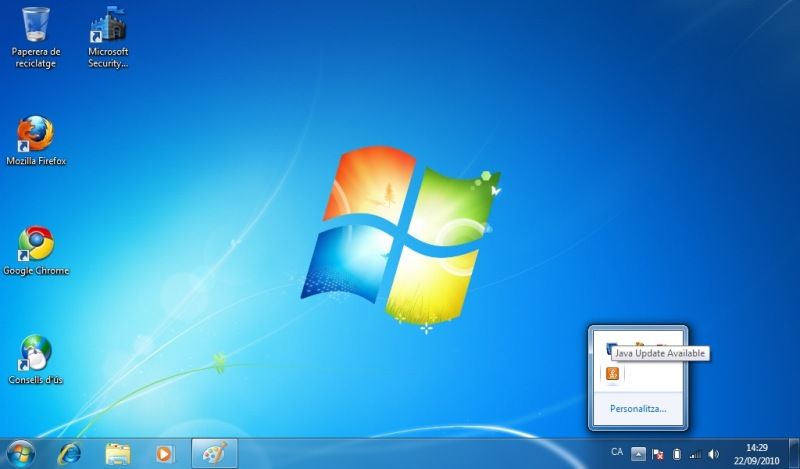The width and height of the screenshot is (800, 469).
Task: Collapse the hidden tray icons arrow
Action: pyautogui.click(x=638, y=454)
